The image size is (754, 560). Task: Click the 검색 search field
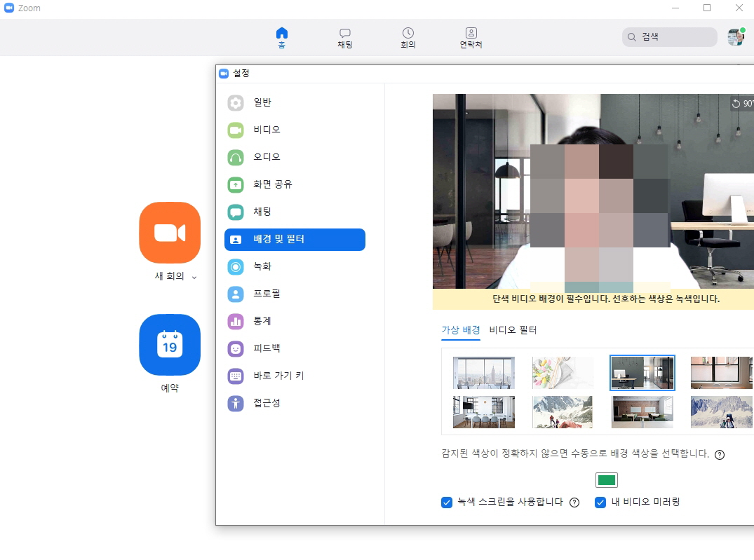669,37
